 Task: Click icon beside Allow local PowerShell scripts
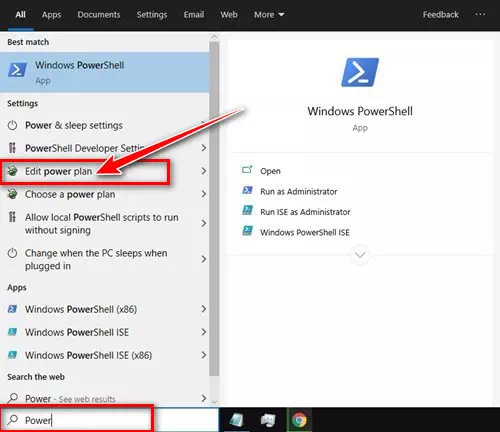(12, 217)
